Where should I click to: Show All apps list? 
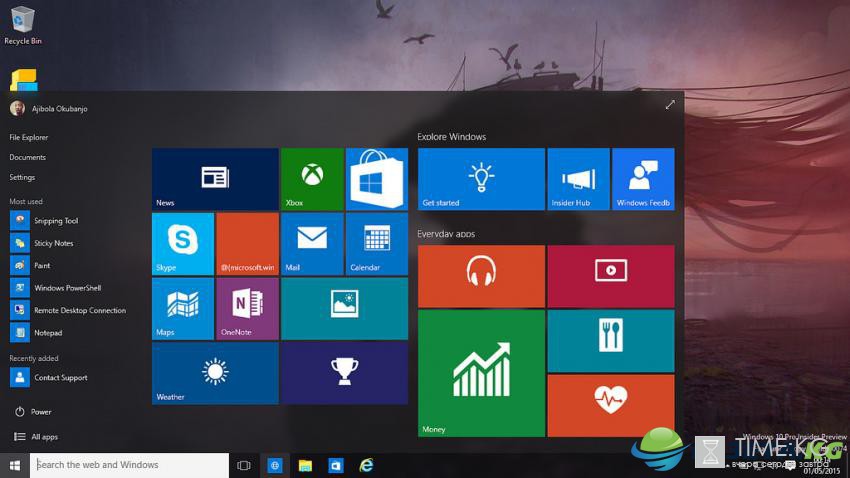point(36,437)
